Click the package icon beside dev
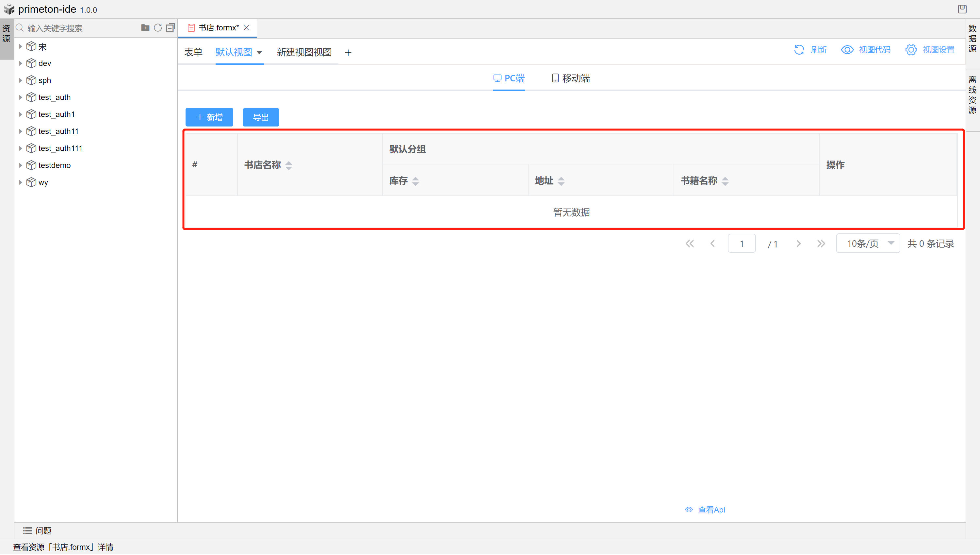980x555 pixels. 31,63
